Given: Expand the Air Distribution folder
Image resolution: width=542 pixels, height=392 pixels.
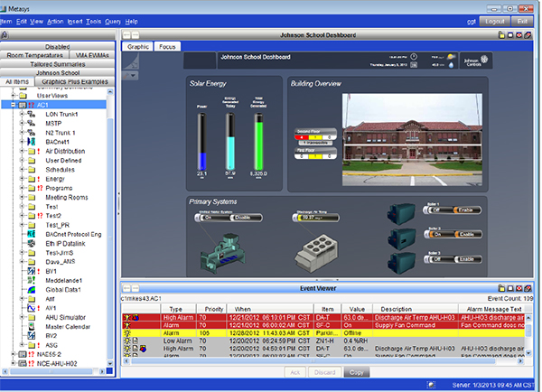Looking at the screenshot, I should pyautogui.click(x=20, y=151).
